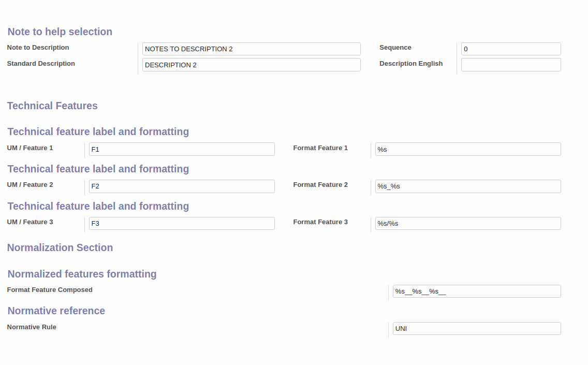Click the Sequence field containing 0

tap(510, 49)
